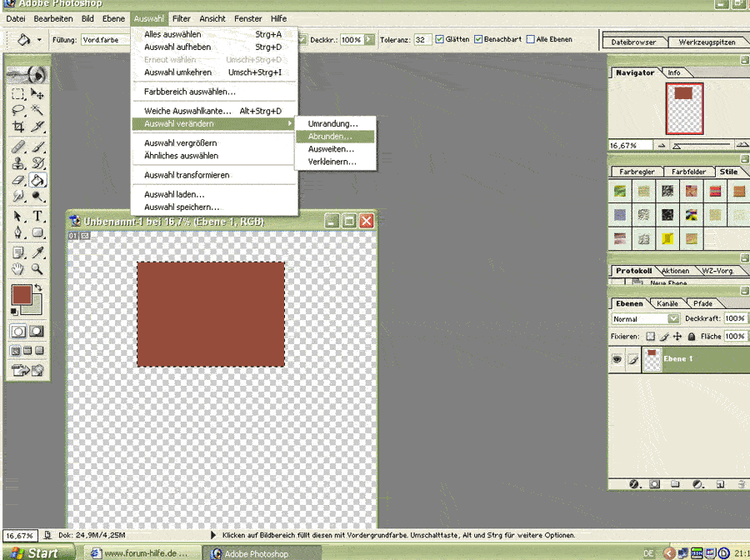
Task: Enable the Alle Ebenen checkbox
Action: pos(531,39)
